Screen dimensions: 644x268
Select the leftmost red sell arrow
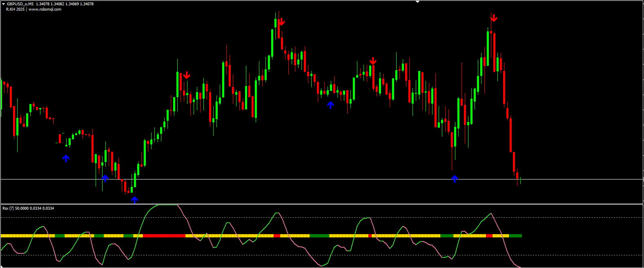(x=187, y=75)
